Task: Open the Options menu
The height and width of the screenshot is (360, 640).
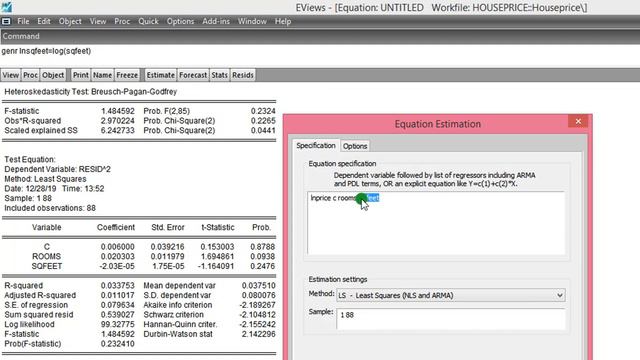Action: click(180, 21)
